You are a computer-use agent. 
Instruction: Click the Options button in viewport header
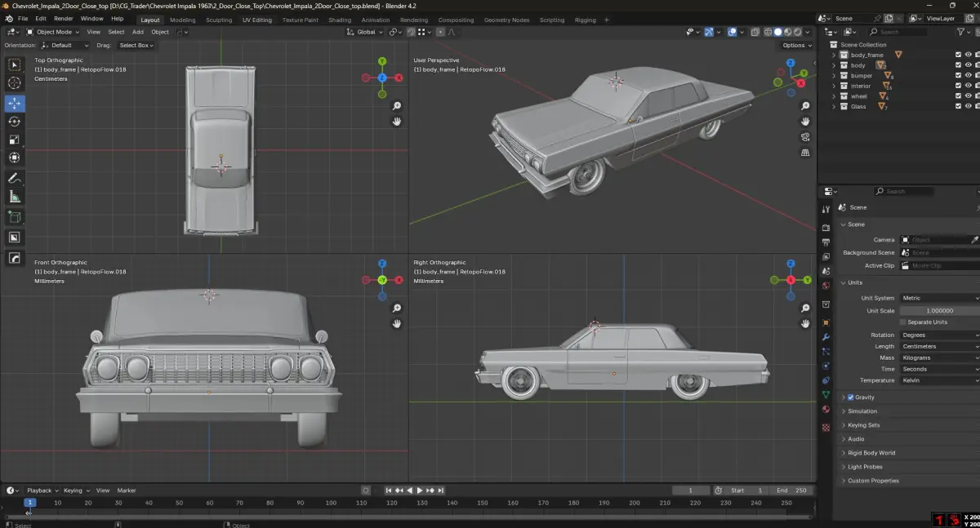coord(796,45)
